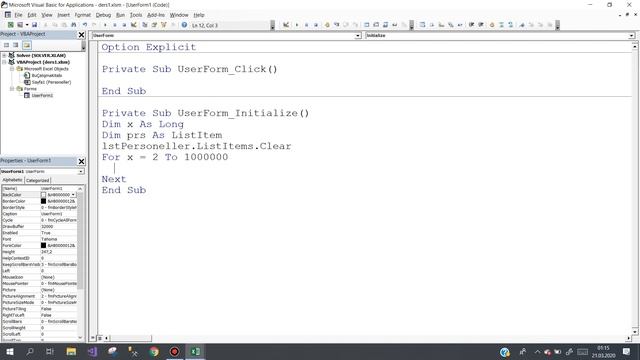Screen dimensions: 640x360
Task: Select UserForm1 in the project tree
Action: (x=42, y=96)
